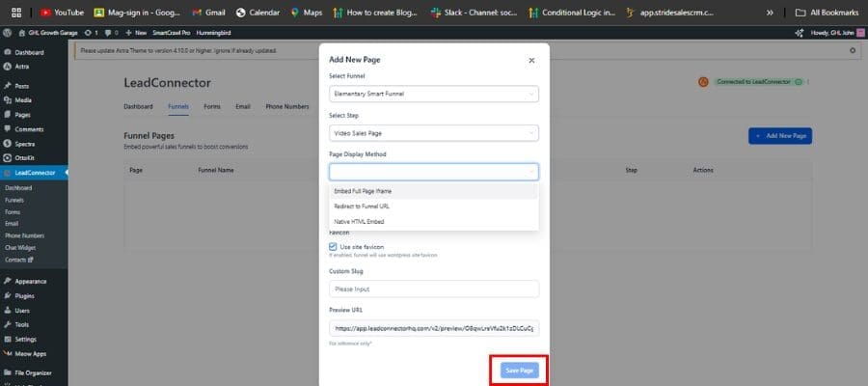Switch to LeadConnector Dashboard tab
Screen dimensions: 868x386
pos(138,106)
